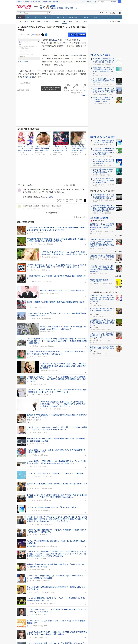Click the ヘルプ link in top bar
Screen dimensions: 138x644
point(94,2)
